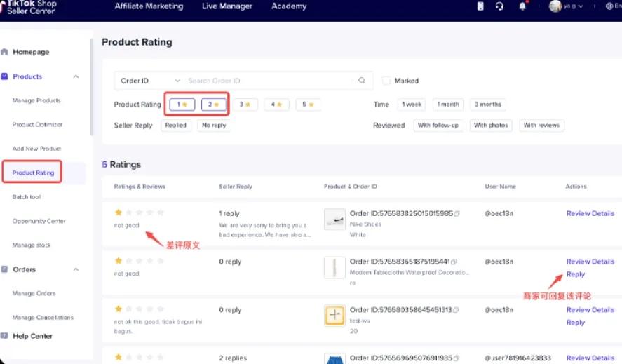Copy the Nike Shoes order ID
The image size is (622, 364).
click(457, 213)
